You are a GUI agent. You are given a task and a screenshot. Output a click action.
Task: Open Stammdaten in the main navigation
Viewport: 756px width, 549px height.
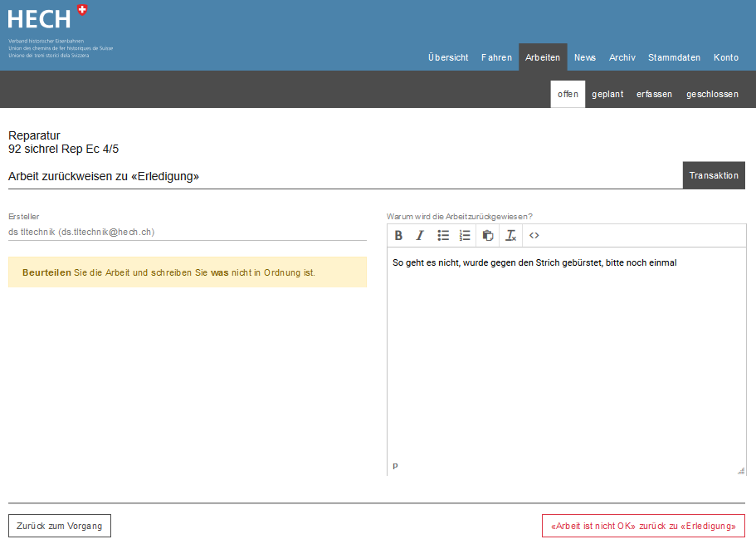(x=674, y=57)
